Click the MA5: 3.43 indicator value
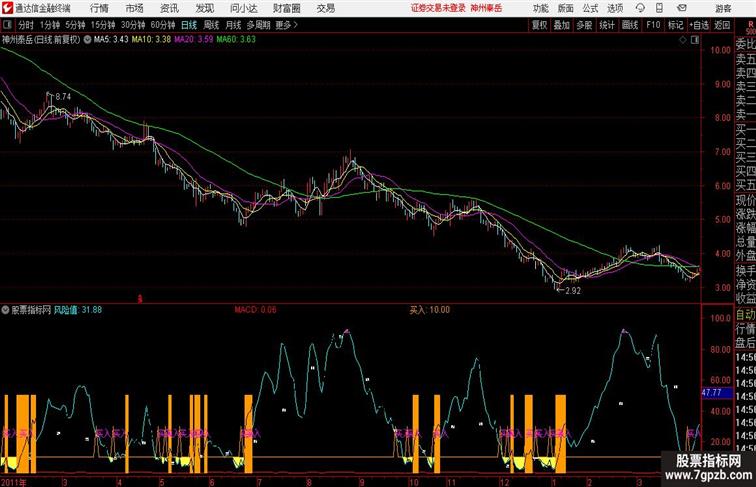Screen dimensions: 756x487 pos(111,40)
